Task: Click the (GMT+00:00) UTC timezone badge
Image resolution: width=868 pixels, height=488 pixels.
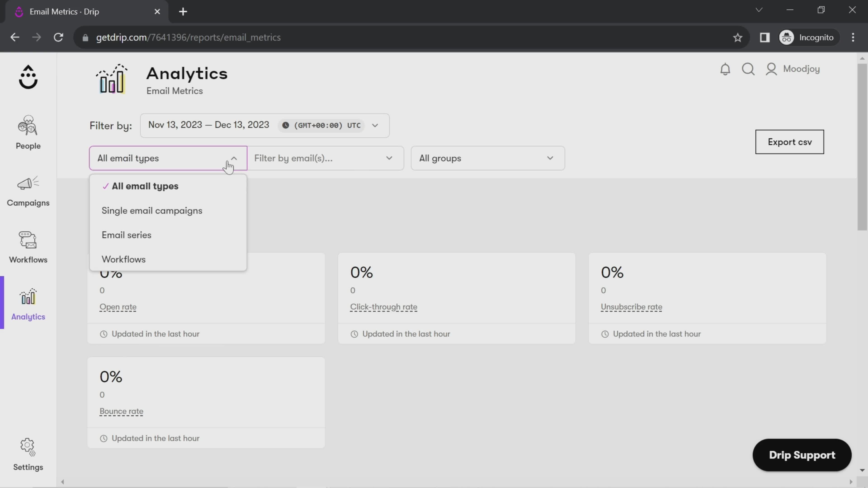Action: tap(321, 125)
